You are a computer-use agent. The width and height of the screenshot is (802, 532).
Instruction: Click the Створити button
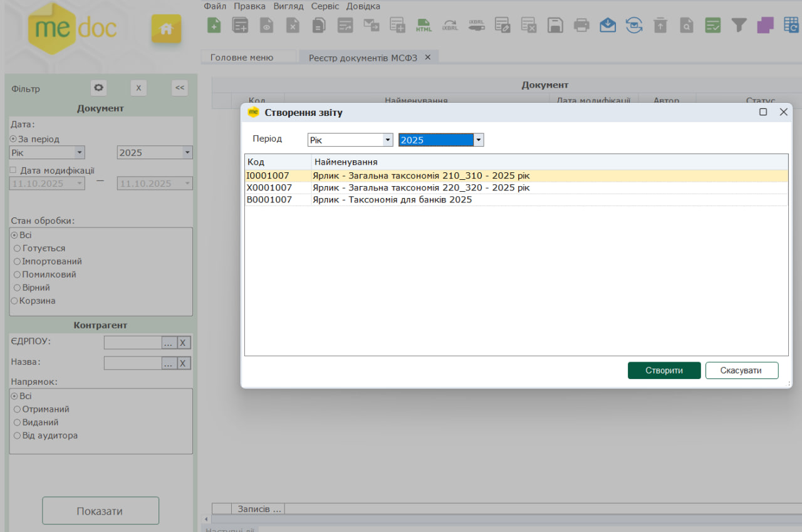point(664,370)
